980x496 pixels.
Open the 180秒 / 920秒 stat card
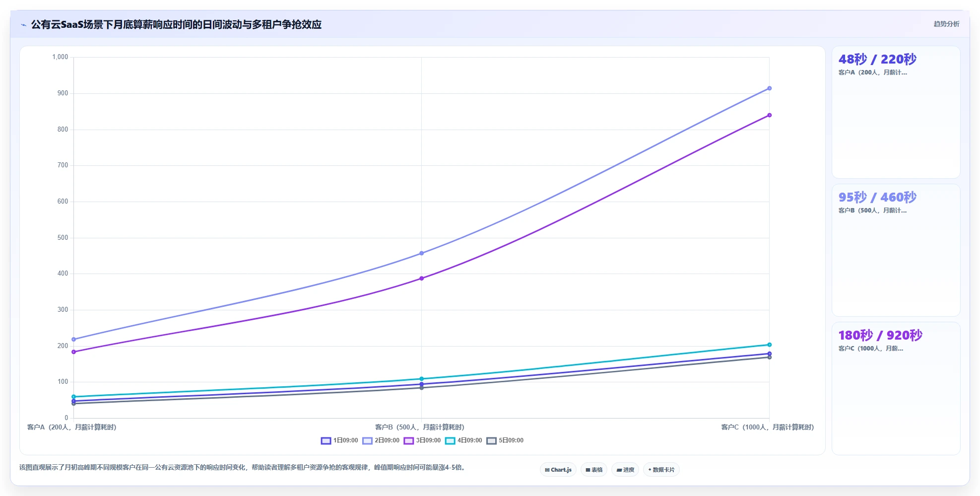pos(896,388)
